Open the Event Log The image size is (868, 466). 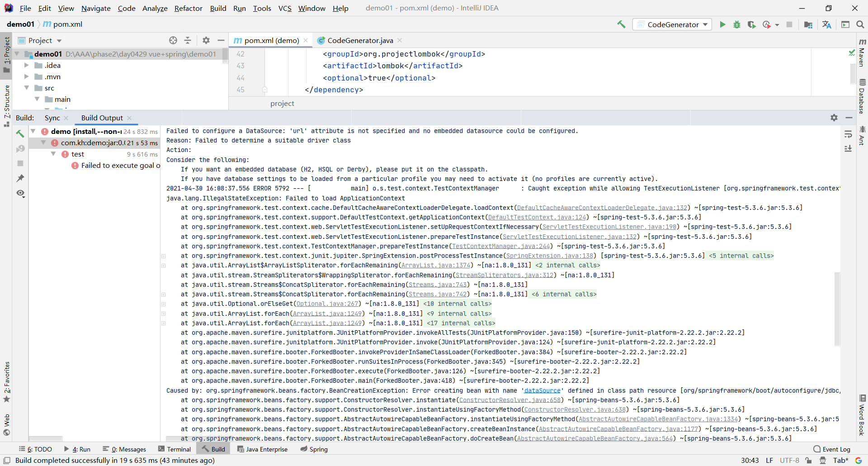[832, 449]
